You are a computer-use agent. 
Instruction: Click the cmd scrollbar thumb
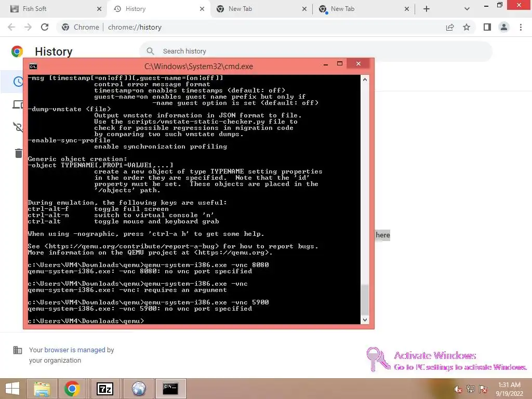[365, 300]
